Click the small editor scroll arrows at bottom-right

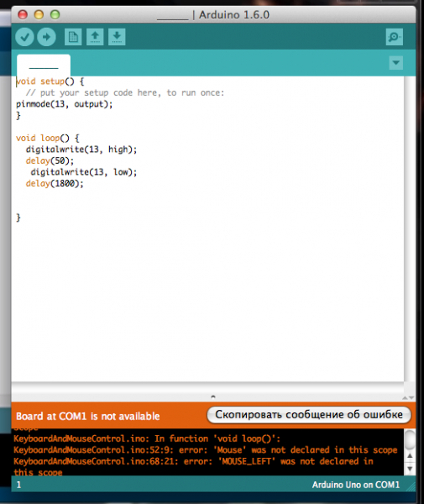coord(408,398)
